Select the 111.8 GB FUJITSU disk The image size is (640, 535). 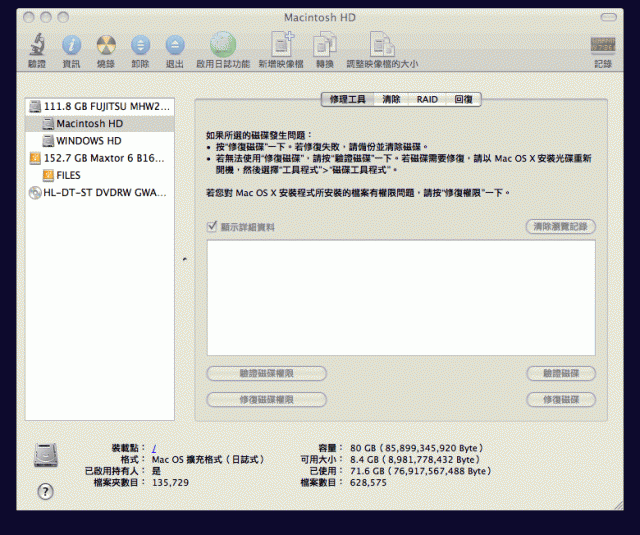pyautogui.click(x=100, y=107)
